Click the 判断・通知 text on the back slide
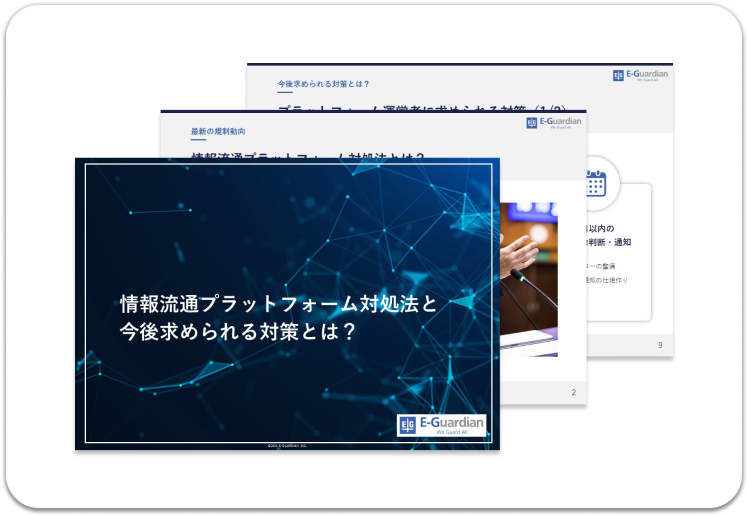Image resolution: width=748 pixels, height=516 pixels. click(609, 242)
